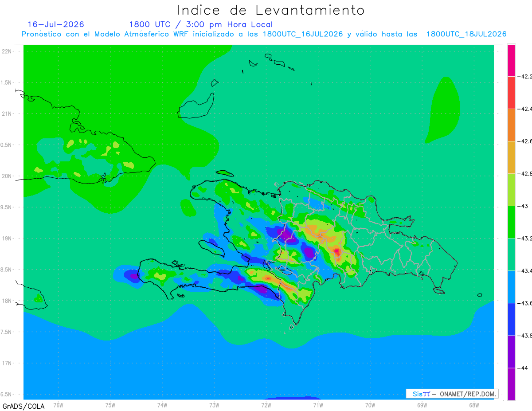This screenshot has width=532, height=411.
Task: Click the '71W' longitude label
Action: 318,405
